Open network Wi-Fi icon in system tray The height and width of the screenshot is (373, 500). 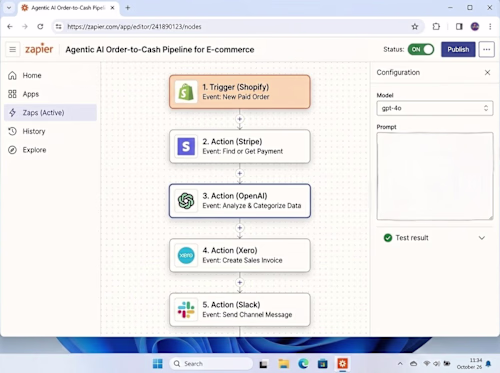click(x=426, y=363)
